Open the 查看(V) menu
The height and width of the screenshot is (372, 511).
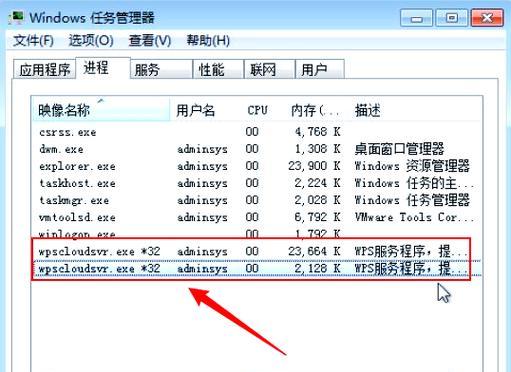click(150, 41)
